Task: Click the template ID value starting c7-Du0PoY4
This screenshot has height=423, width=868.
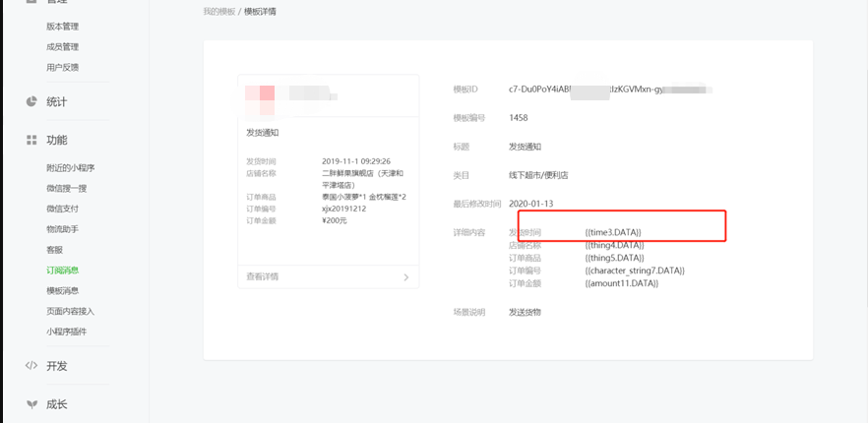Action: tap(610, 90)
